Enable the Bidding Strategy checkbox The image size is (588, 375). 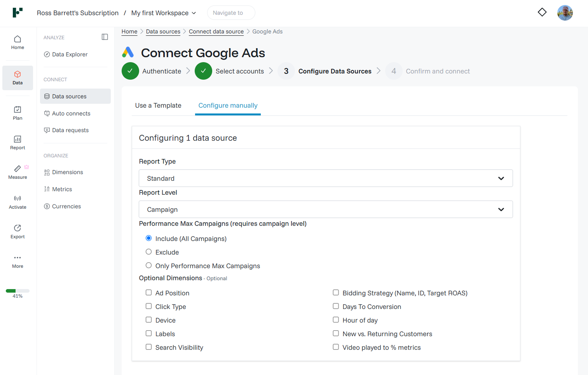(x=336, y=293)
